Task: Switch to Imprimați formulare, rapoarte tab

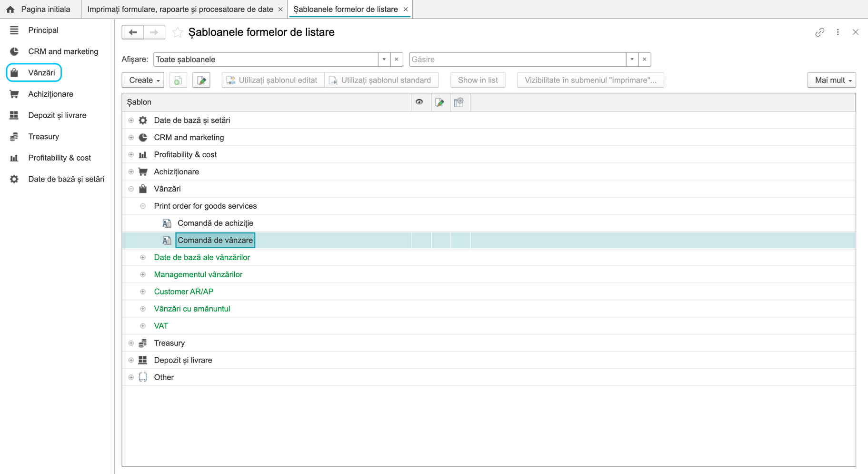Action: point(180,9)
